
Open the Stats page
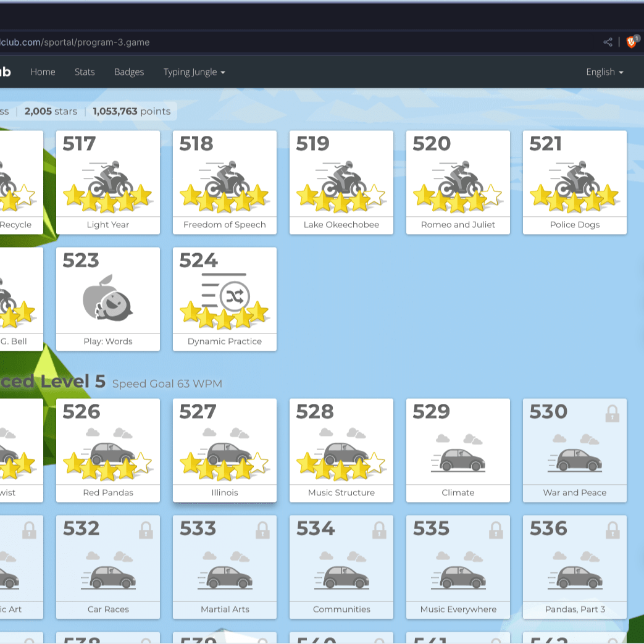[x=85, y=72]
